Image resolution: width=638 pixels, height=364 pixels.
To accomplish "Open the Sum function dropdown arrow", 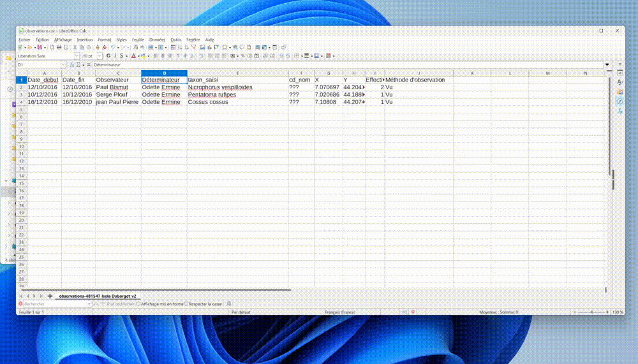I will (84, 64).
